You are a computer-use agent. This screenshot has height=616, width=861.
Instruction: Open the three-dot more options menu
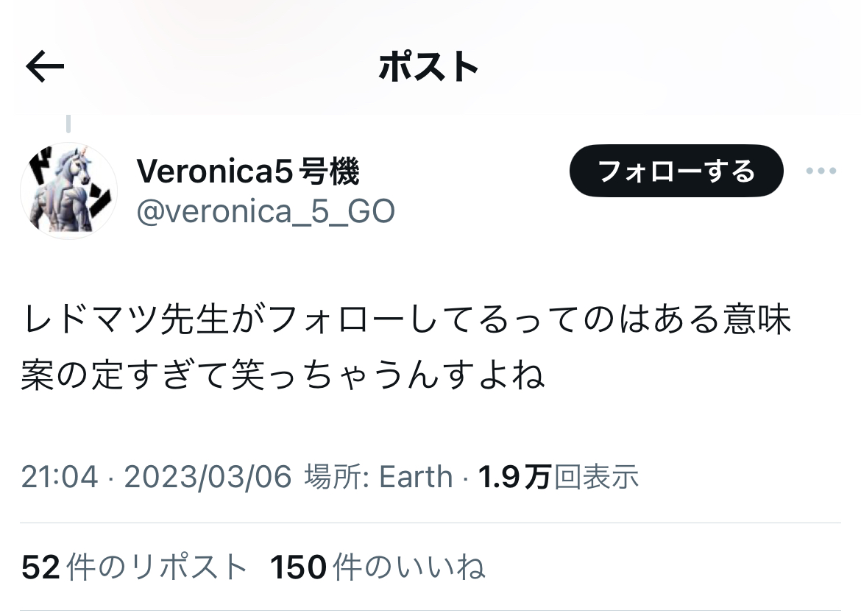821,171
